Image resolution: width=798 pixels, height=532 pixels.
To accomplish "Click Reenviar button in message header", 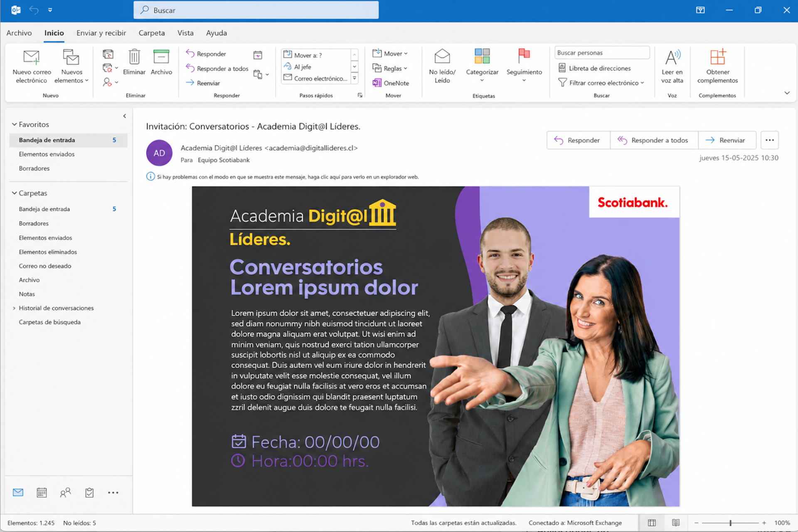I will coord(727,140).
